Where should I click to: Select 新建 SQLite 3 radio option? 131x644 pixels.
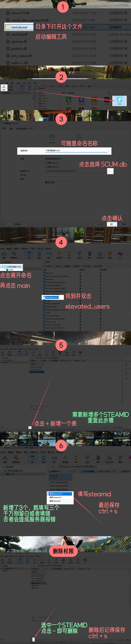(x=52, y=163)
